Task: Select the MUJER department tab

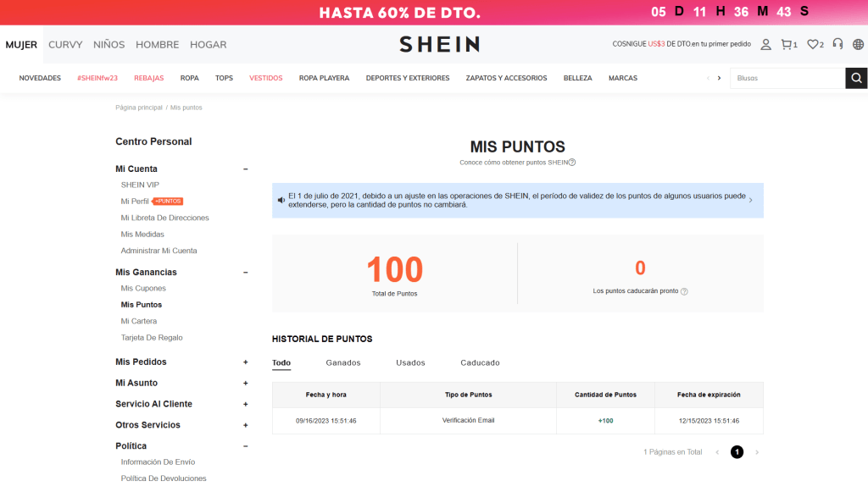Action: [x=21, y=45]
